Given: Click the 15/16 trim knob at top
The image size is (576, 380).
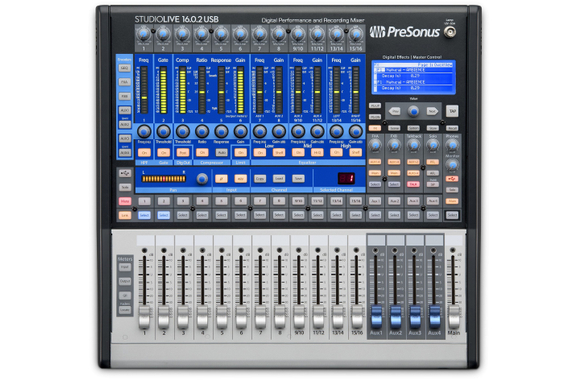Looking at the screenshot, I should pos(355,35).
